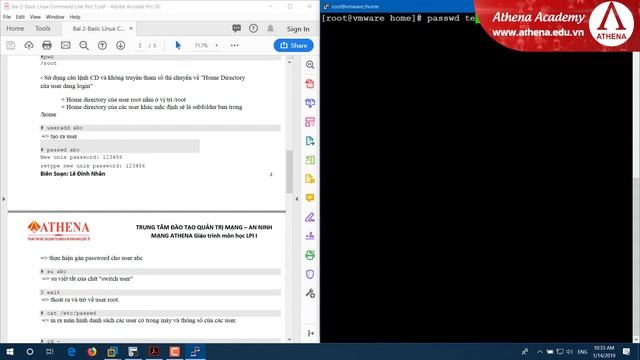Go to previous page arrow
Screen dimensions: 640x360
pyautogui.click(x=102, y=45)
